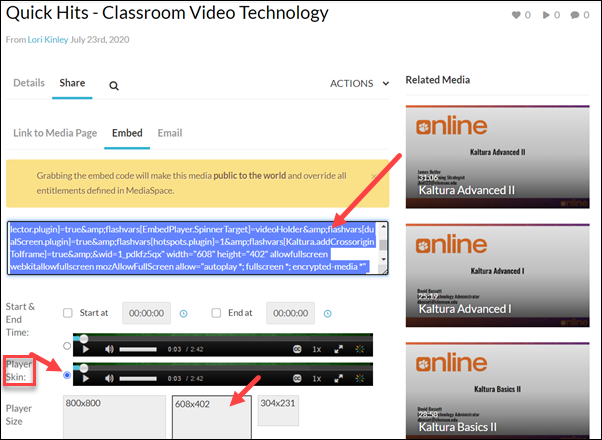The height and width of the screenshot is (440, 602).
Task: Click the End at time input field
Action: point(290,313)
